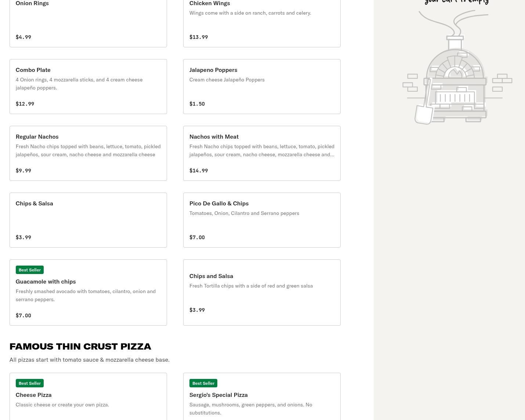Select the Chips & Salsa card title
Image resolution: width=525 pixels, height=420 pixels.
(35, 203)
